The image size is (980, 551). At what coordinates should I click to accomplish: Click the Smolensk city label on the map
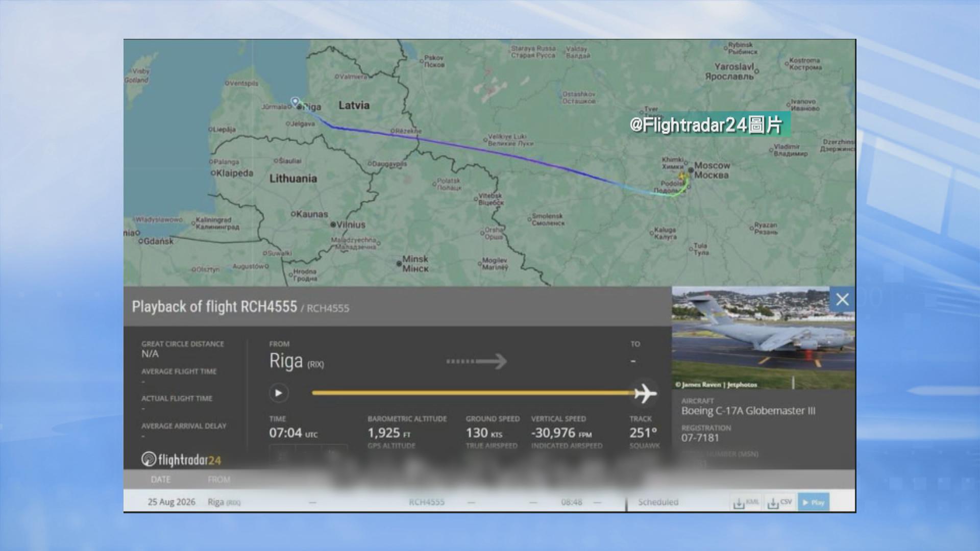point(547,219)
